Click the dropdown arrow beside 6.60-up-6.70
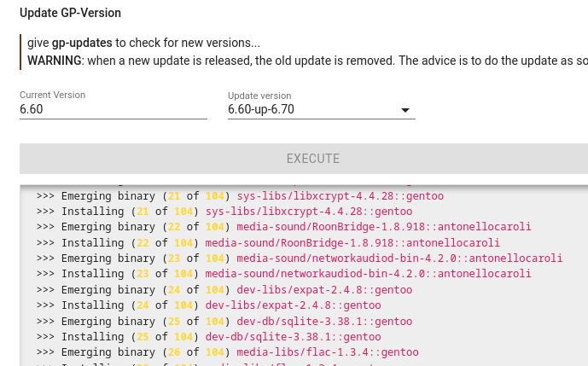This screenshot has width=588, height=366. click(405, 110)
